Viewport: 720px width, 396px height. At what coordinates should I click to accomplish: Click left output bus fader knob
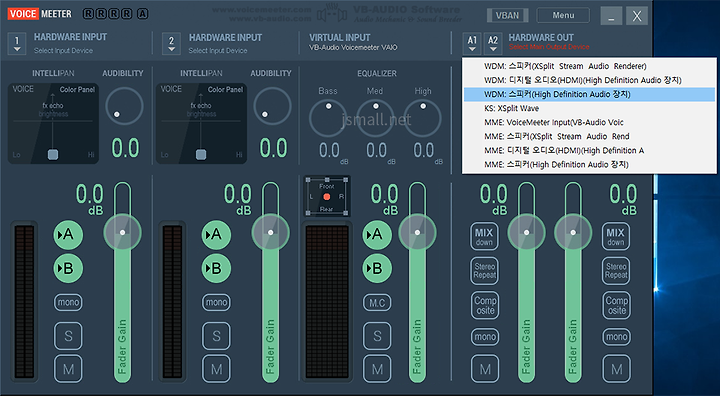526,232
